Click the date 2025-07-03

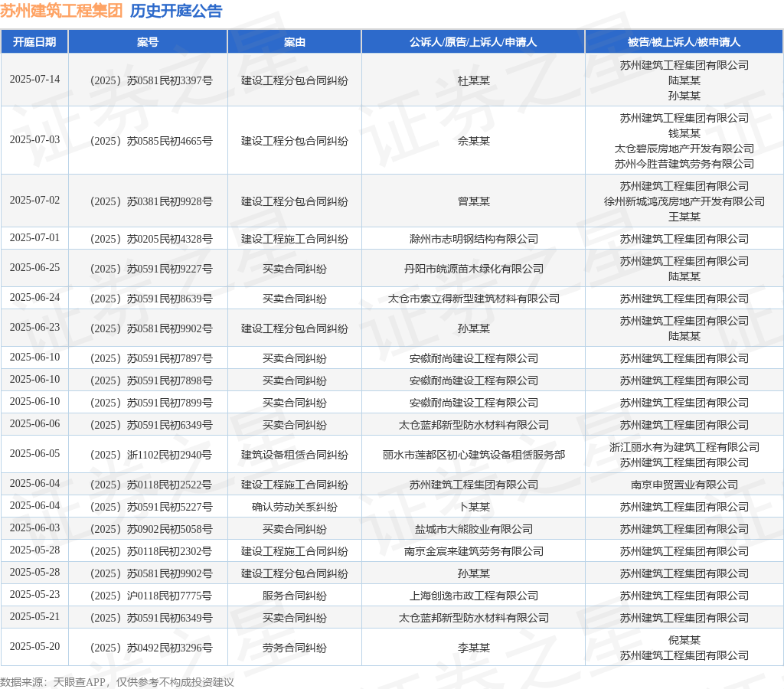tap(34, 140)
